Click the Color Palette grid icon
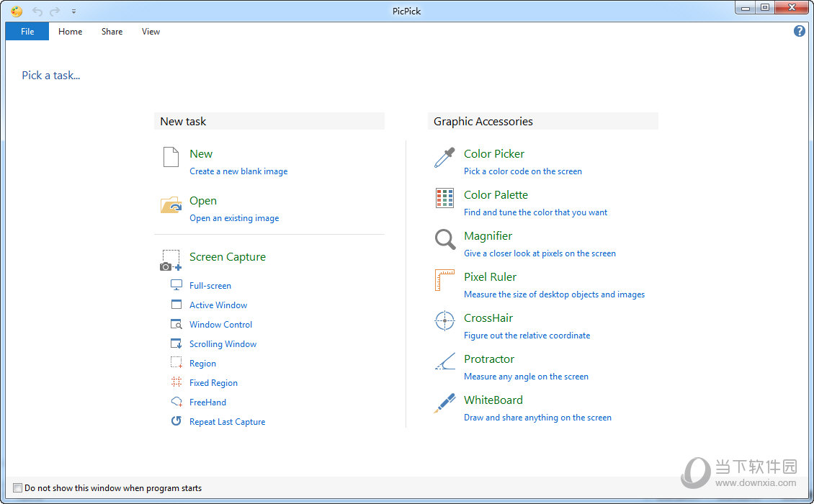Viewport: 814px width, 504px height. point(444,198)
